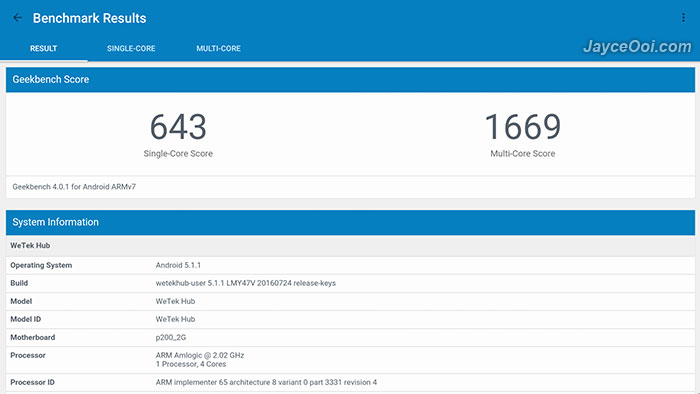The height and width of the screenshot is (394, 700).
Task: Go back using the arrow icon
Action: click(17, 18)
